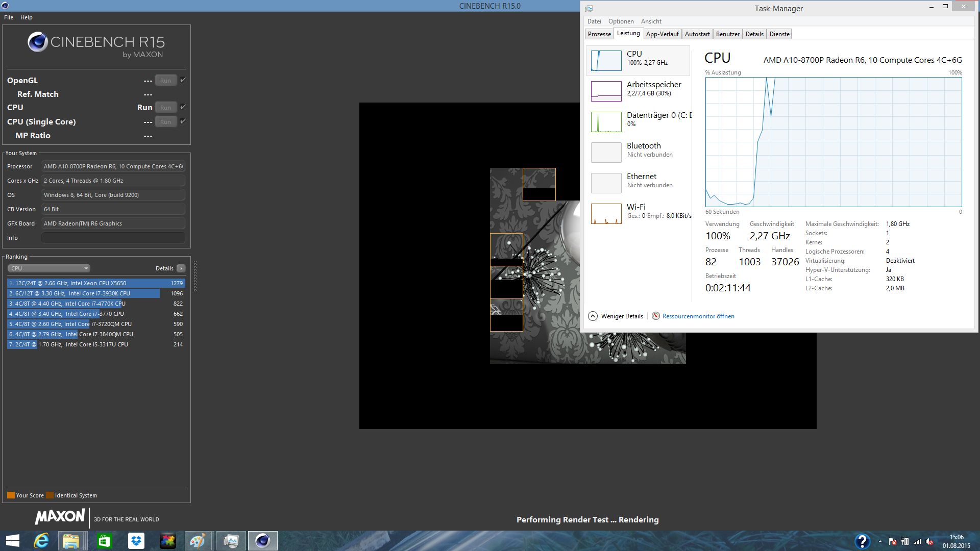Viewport: 980px width, 551px height.
Task: Switch to Dienste tab
Action: (779, 34)
